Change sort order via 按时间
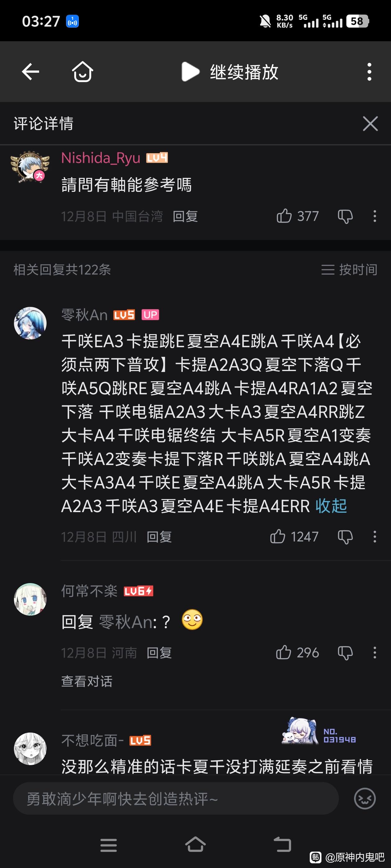The width and height of the screenshot is (391, 868). pos(349,270)
